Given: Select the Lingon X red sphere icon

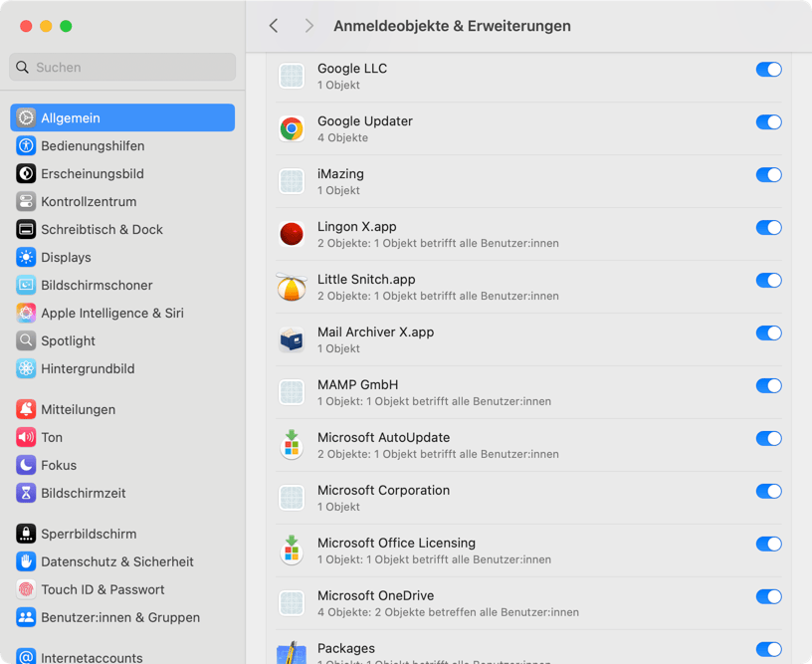Looking at the screenshot, I should tap(292, 234).
